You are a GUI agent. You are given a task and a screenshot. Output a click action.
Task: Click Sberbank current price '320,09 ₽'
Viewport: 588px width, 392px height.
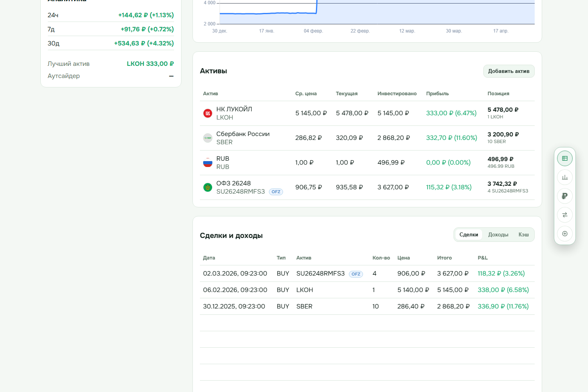click(349, 138)
